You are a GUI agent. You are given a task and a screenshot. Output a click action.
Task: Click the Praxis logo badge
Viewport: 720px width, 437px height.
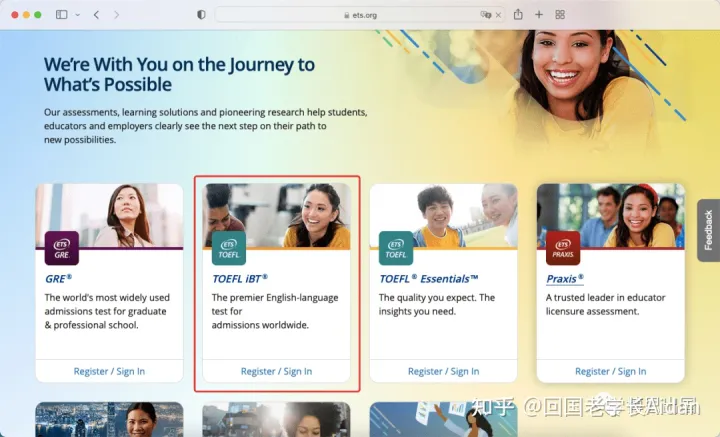click(x=563, y=248)
